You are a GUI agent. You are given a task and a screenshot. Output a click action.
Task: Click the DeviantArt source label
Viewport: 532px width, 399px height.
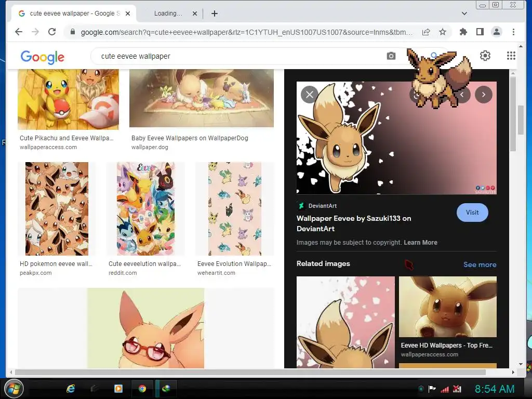point(322,206)
